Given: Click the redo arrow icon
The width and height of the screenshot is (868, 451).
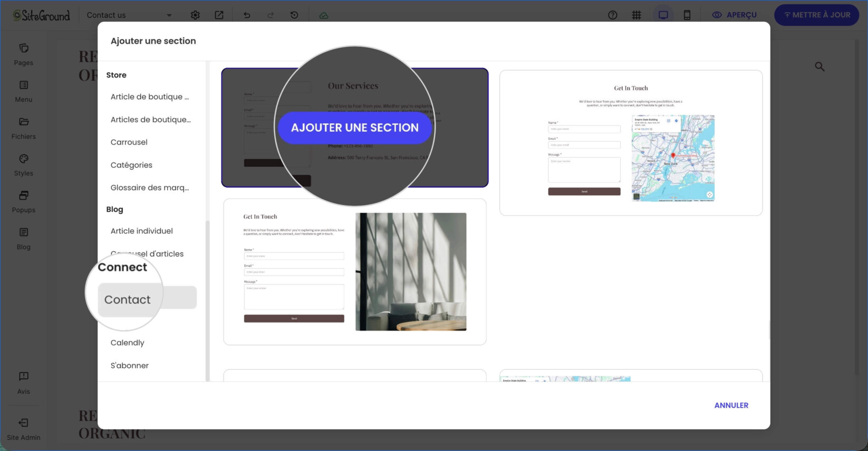Looking at the screenshot, I should coord(271,15).
